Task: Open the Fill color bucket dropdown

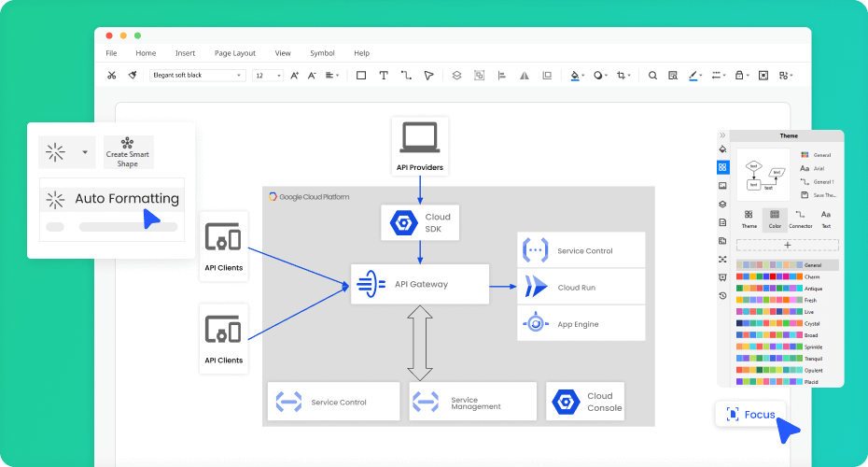Action: pyautogui.click(x=578, y=76)
